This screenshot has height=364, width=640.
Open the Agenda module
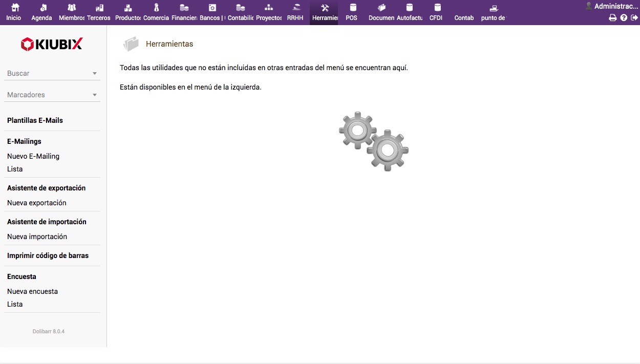[42, 8]
